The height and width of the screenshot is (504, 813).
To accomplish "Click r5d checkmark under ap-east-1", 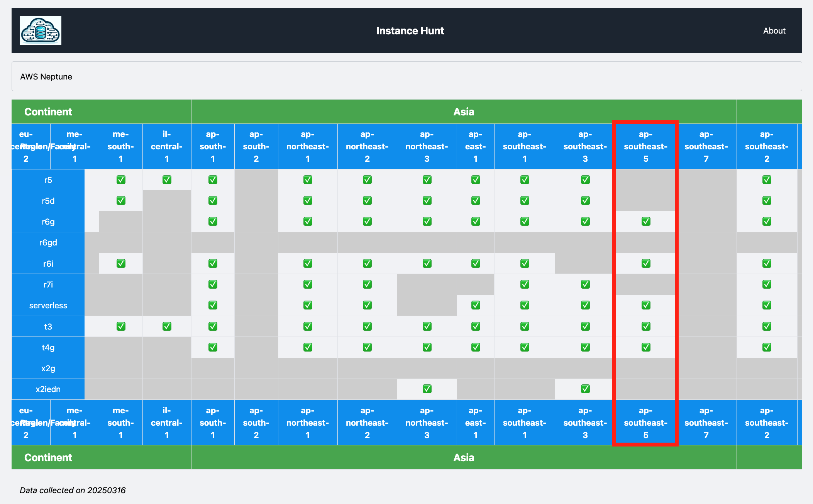I will [476, 201].
